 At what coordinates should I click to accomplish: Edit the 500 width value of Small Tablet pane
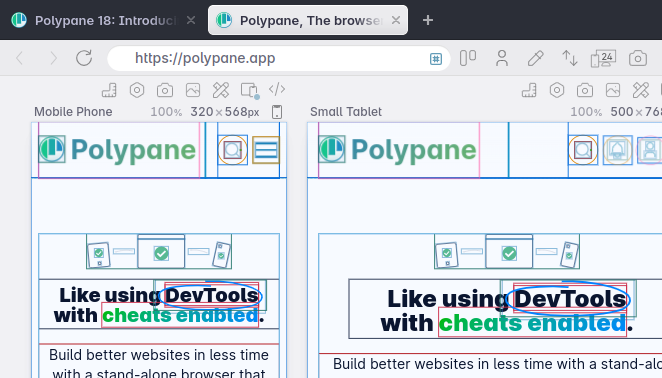pyautogui.click(x=622, y=112)
